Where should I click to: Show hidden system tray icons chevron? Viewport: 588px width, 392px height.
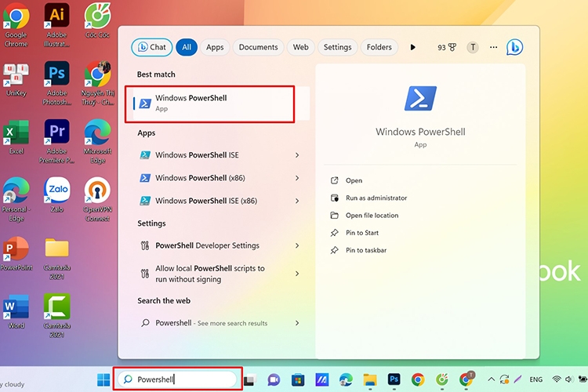(491, 379)
